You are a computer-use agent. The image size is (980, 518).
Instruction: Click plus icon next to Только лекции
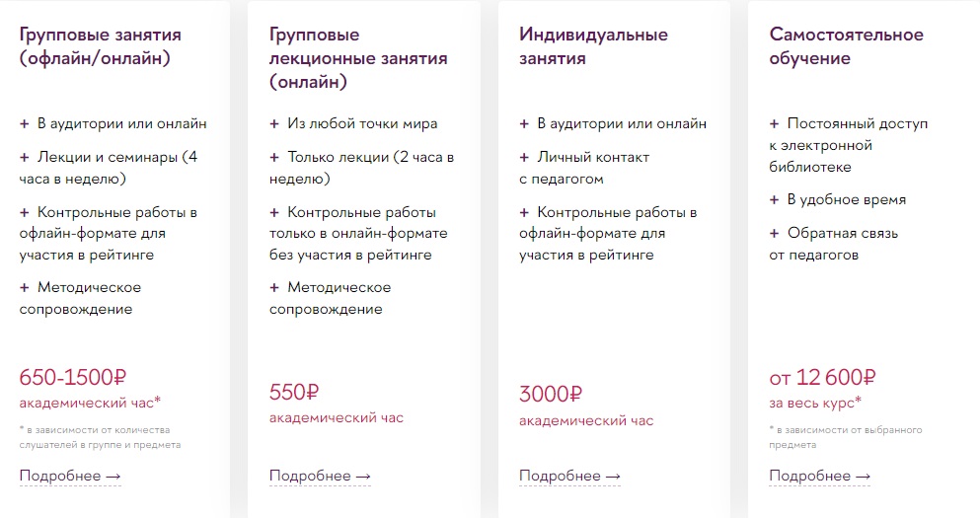[x=274, y=157]
